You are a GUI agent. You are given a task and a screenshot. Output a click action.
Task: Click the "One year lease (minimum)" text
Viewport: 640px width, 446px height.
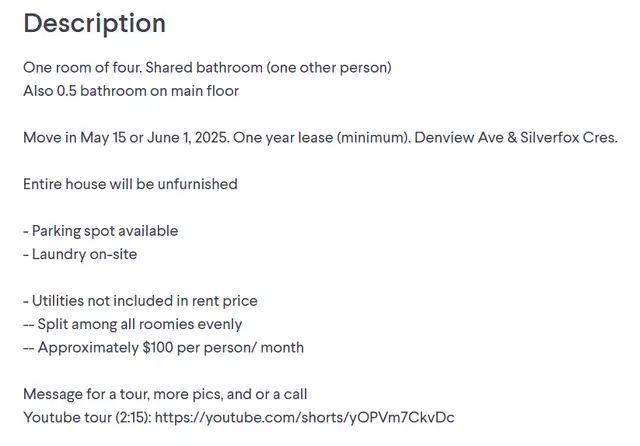pyautogui.click(x=322, y=138)
